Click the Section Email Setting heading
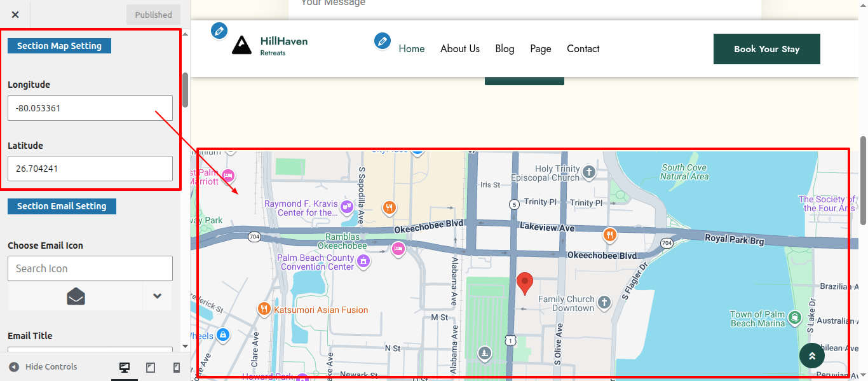The image size is (868, 381). (62, 206)
